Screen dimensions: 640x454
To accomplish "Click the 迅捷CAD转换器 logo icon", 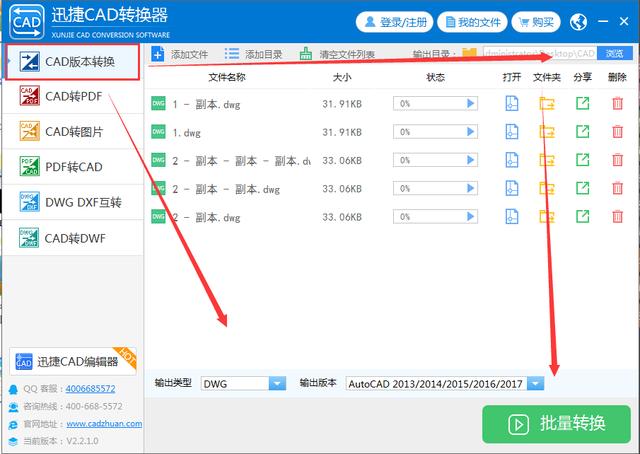I will click(x=27, y=22).
